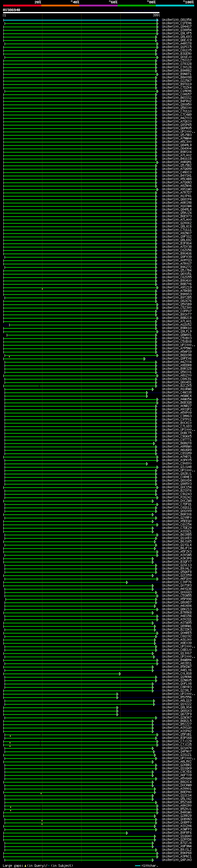
Task: Select hit UniRef100_B4FRU2
Action: pyautogui.click(x=176, y=101)
